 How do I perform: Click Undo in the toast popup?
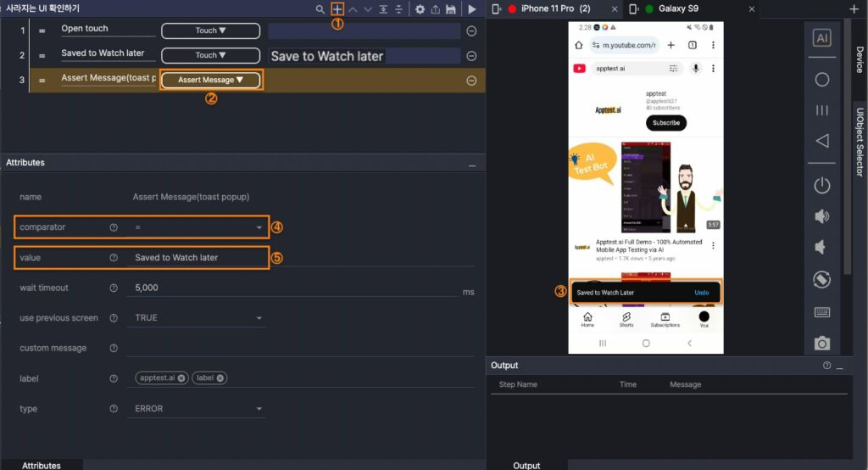(x=701, y=293)
